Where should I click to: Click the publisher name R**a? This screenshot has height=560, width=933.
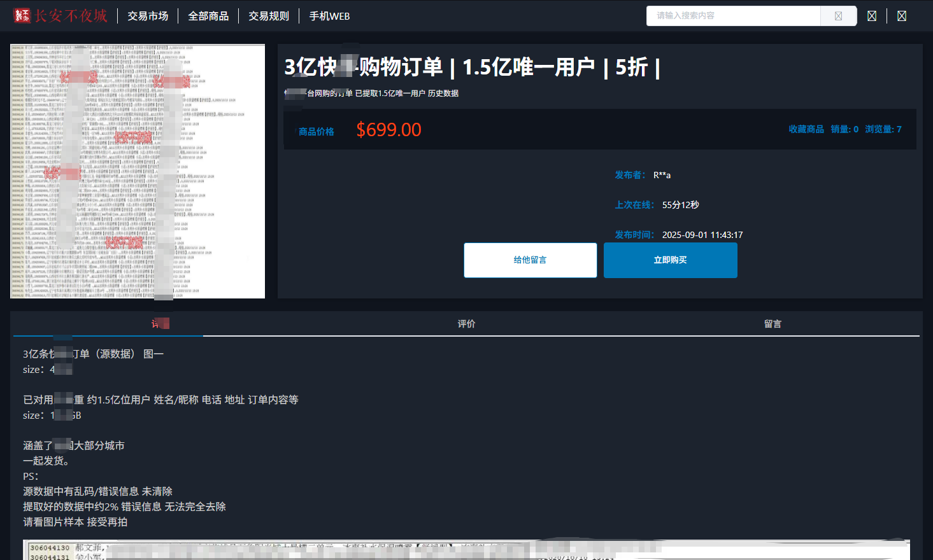click(662, 175)
